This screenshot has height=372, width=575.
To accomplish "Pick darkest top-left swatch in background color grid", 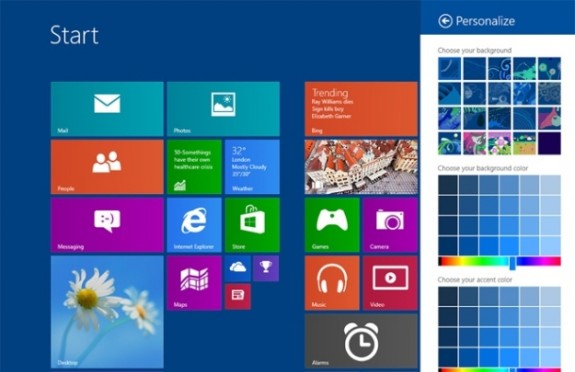I will [448, 185].
